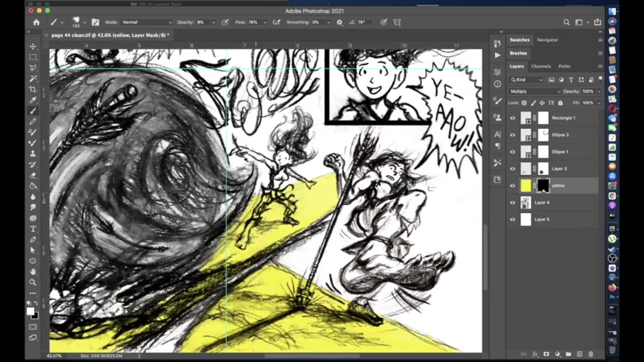Image resolution: width=644 pixels, height=362 pixels.
Task: Lock all layer attributes
Action: coord(560,103)
